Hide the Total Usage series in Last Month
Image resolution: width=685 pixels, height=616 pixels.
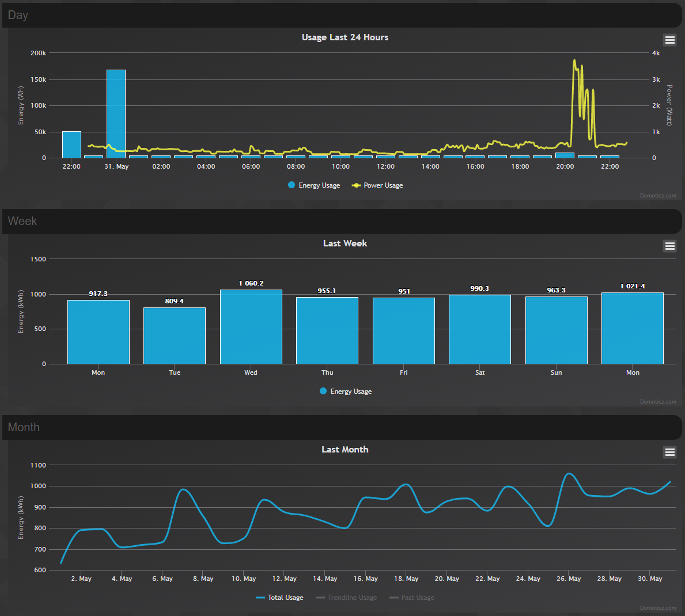tap(279, 597)
